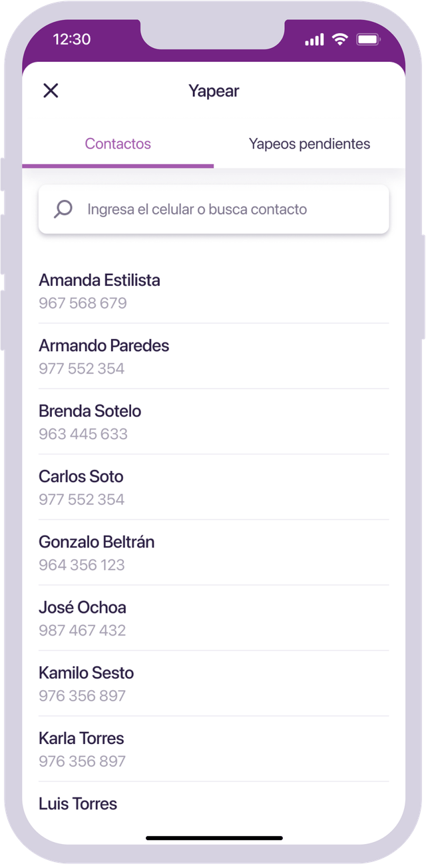The width and height of the screenshot is (426, 868).
Task: Tap Karla Torres contact entry
Action: pyautogui.click(x=213, y=748)
